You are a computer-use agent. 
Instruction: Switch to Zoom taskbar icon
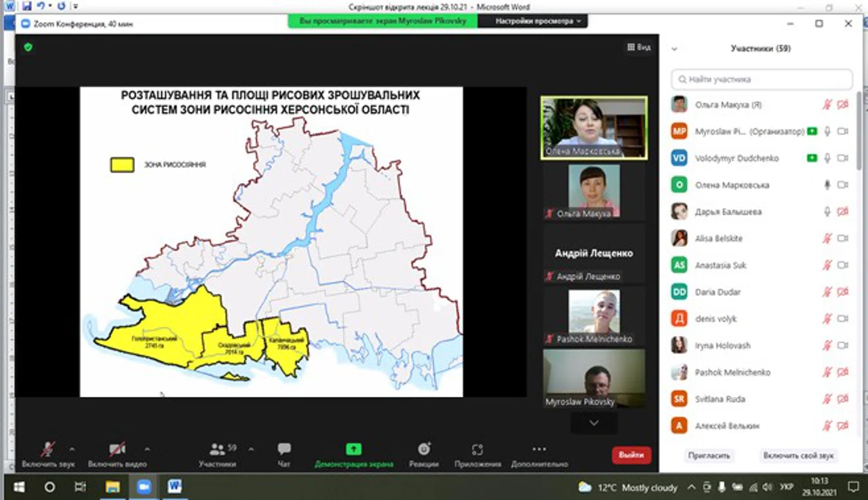pyautogui.click(x=144, y=487)
